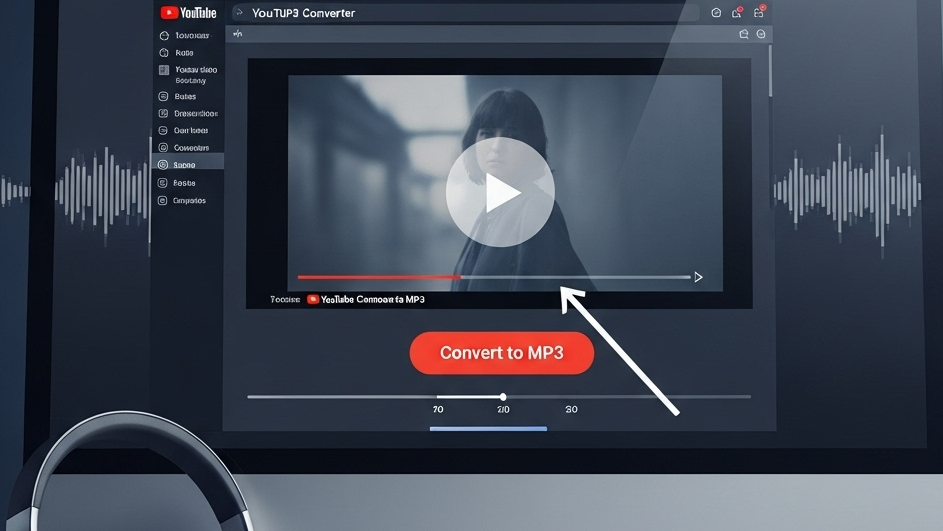Open the notification bell with red badge
943x531 pixels.
coord(737,13)
